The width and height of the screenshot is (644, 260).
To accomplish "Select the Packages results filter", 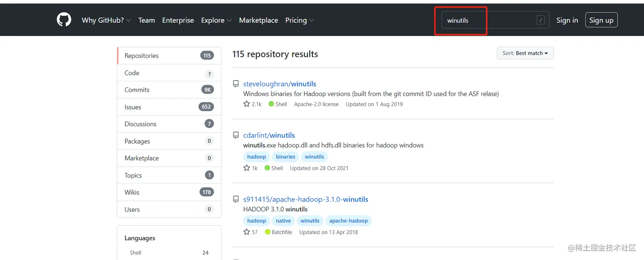I will [x=169, y=141].
